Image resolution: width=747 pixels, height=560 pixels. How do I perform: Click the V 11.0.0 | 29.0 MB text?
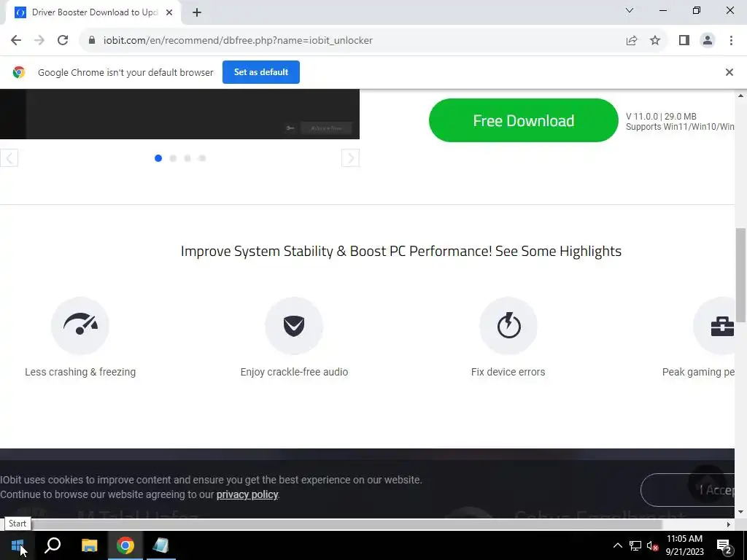(661, 116)
